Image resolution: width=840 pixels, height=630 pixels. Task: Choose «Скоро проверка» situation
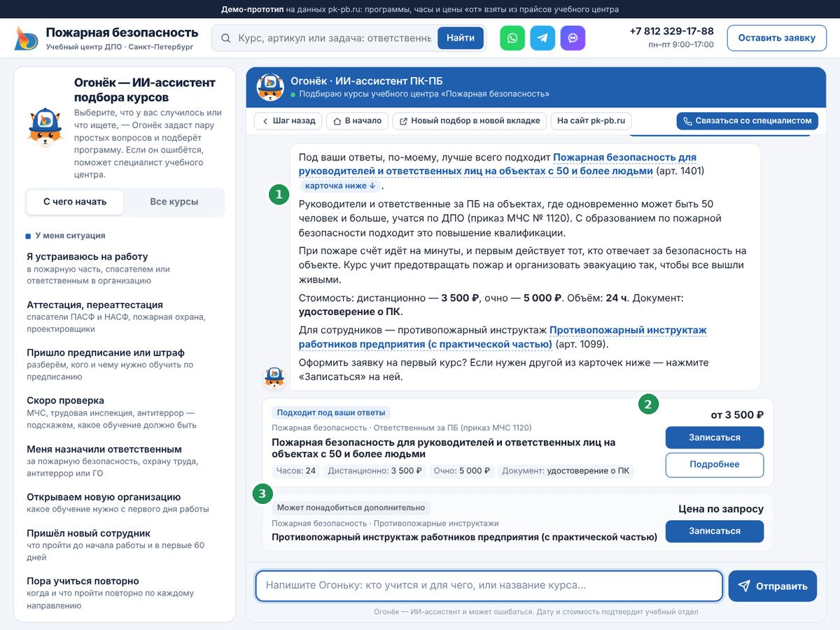click(125, 412)
